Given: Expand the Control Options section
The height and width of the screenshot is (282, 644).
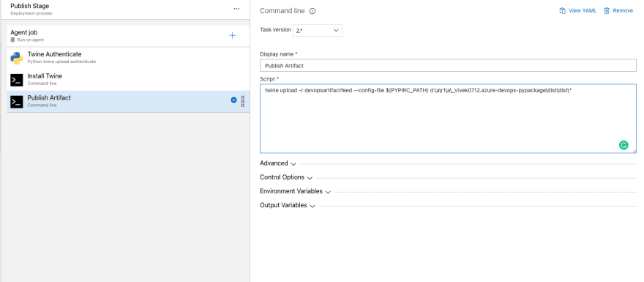Looking at the screenshot, I should pos(286,177).
